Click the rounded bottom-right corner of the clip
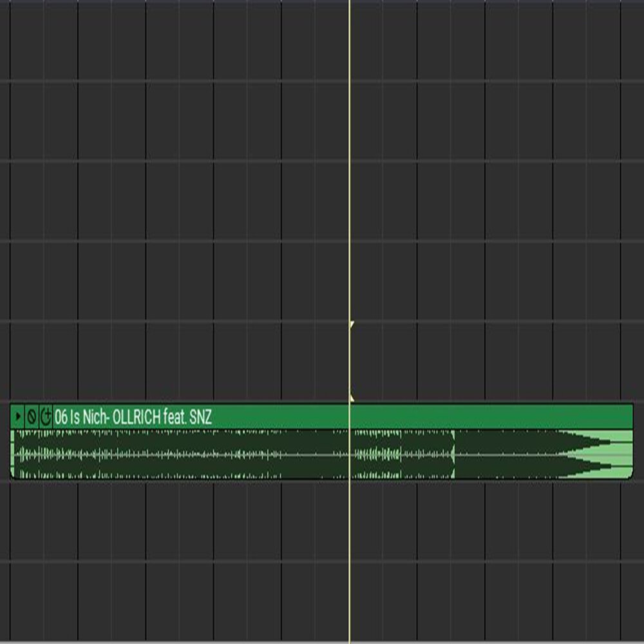 pyautogui.click(x=630, y=476)
